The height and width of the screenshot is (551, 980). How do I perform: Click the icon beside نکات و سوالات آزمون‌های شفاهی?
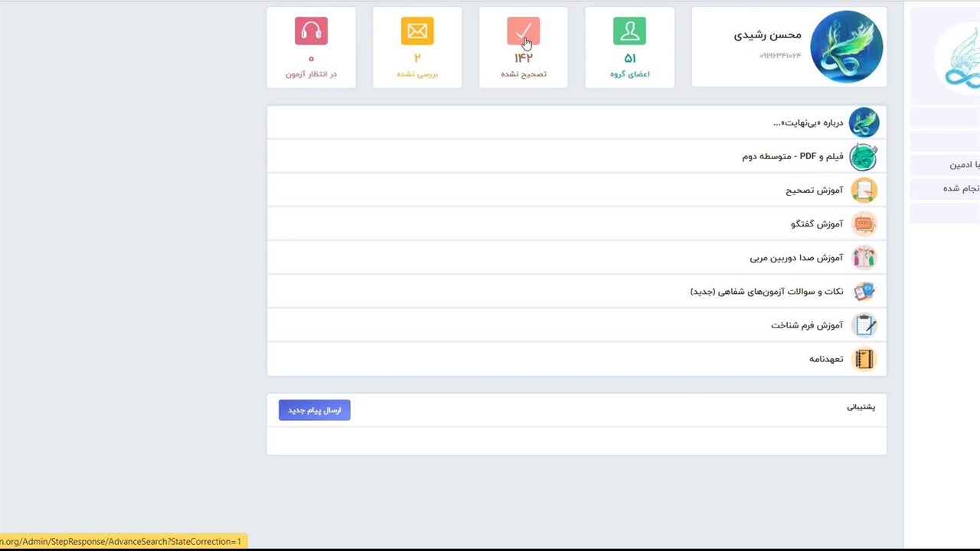[864, 292]
